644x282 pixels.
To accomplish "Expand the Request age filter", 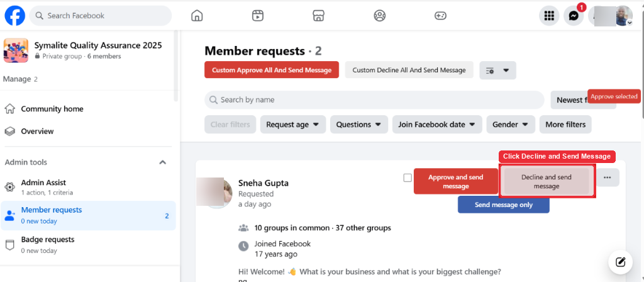I will pyautogui.click(x=293, y=125).
